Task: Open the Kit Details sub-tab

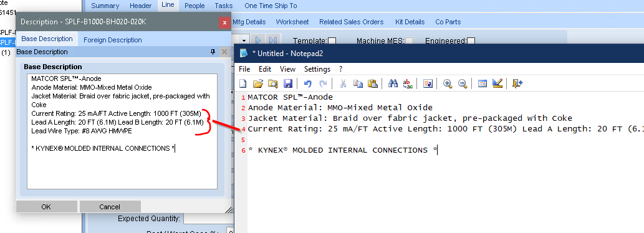Action: pyautogui.click(x=410, y=22)
